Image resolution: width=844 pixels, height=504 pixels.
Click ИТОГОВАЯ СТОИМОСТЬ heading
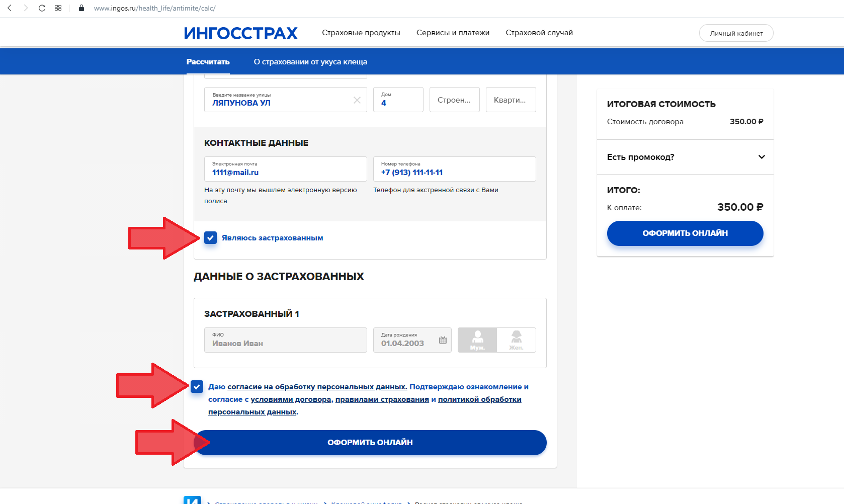pyautogui.click(x=661, y=104)
